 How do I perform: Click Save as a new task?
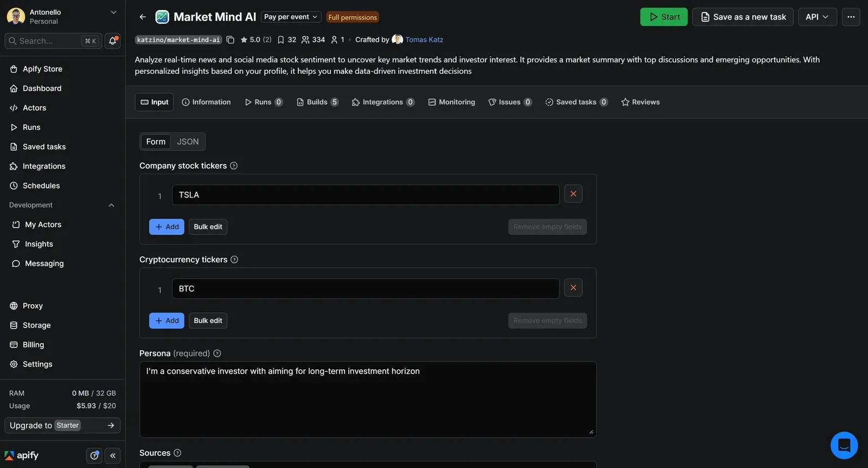743,17
